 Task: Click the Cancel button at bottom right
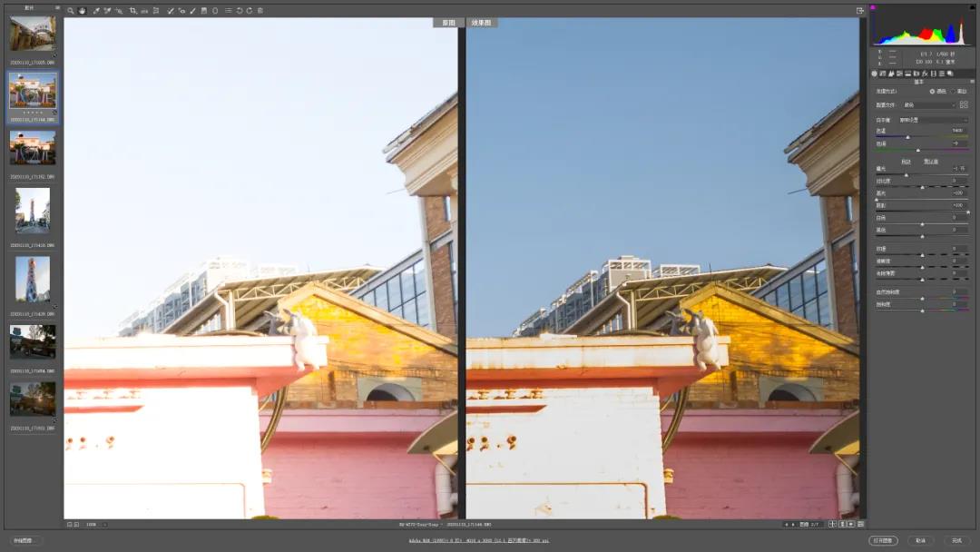click(x=921, y=540)
